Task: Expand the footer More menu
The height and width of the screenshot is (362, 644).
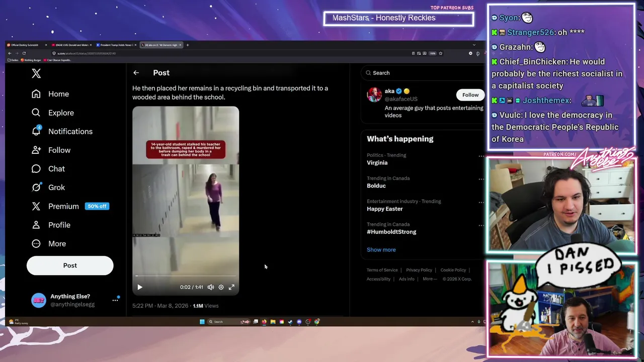Action: click(x=430, y=279)
